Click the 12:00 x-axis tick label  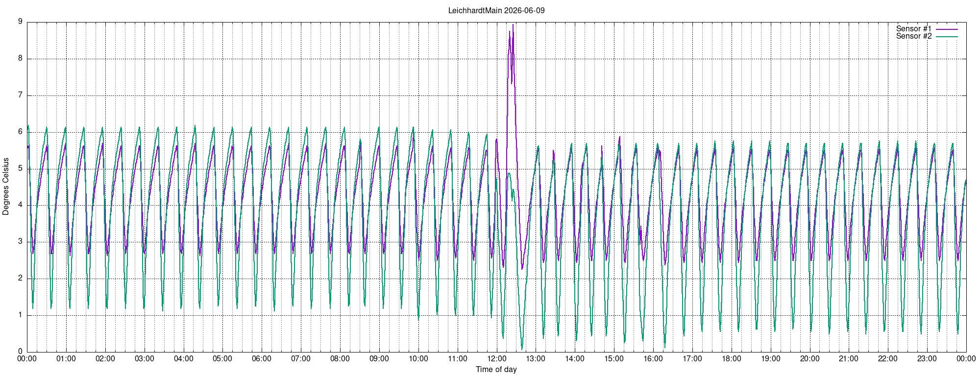pyautogui.click(x=497, y=359)
